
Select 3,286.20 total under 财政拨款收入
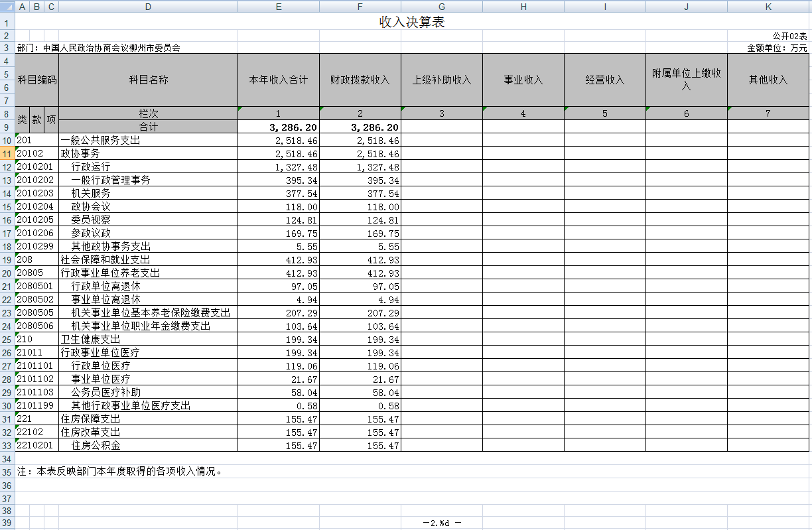click(x=360, y=127)
